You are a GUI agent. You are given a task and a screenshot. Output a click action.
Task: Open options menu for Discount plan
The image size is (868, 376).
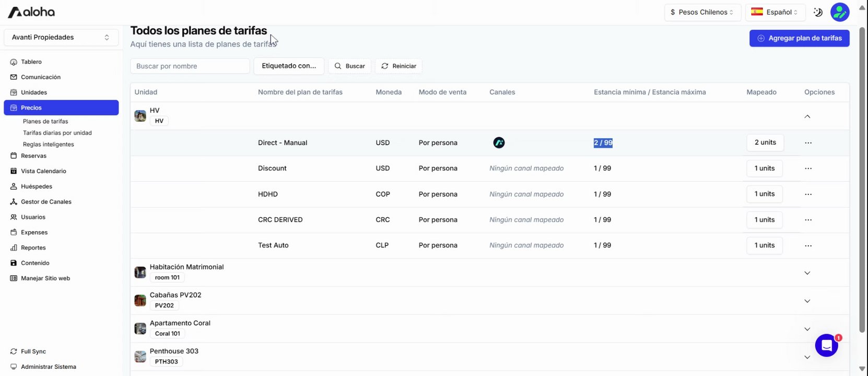(x=808, y=168)
